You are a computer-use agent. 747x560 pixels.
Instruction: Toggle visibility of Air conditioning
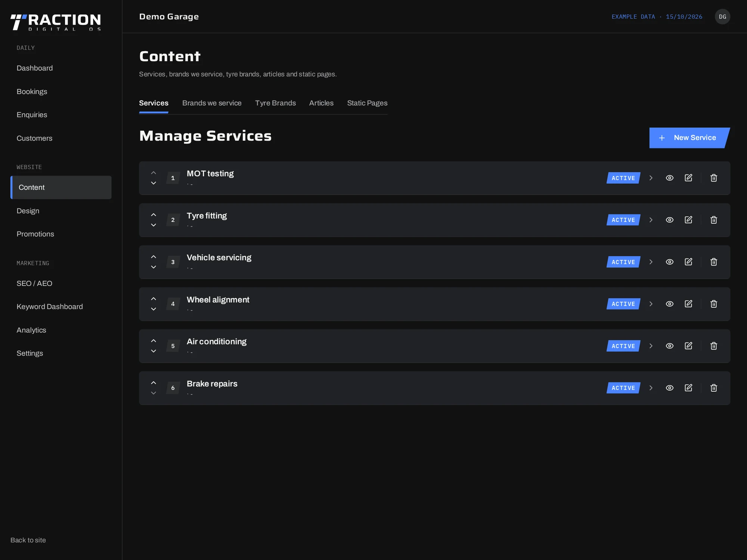point(670,346)
